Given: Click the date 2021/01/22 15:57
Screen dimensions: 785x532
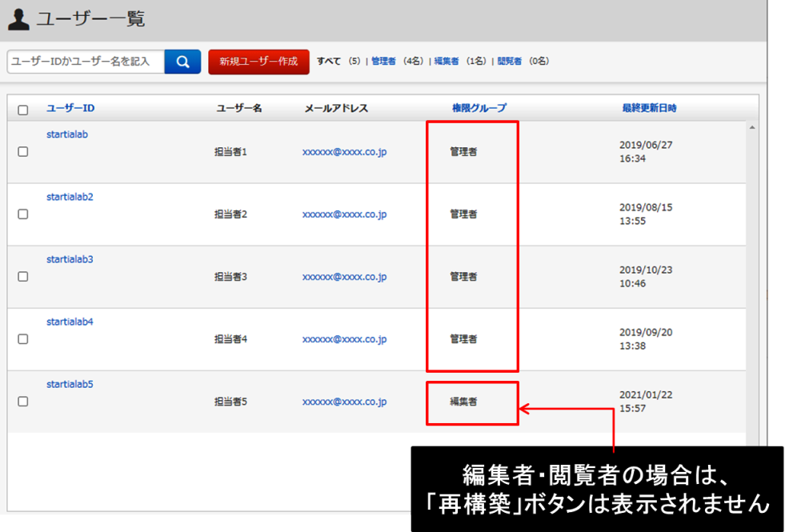Looking at the screenshot, I should tap(646, 402).
